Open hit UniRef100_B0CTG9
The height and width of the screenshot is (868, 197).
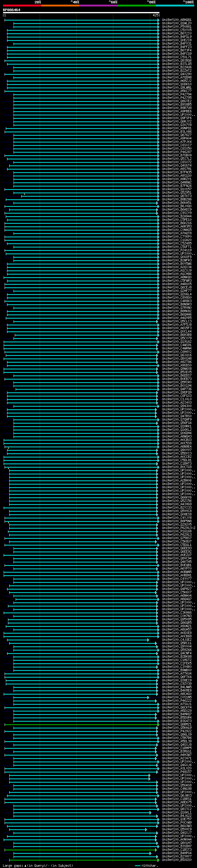click(176, 467)
